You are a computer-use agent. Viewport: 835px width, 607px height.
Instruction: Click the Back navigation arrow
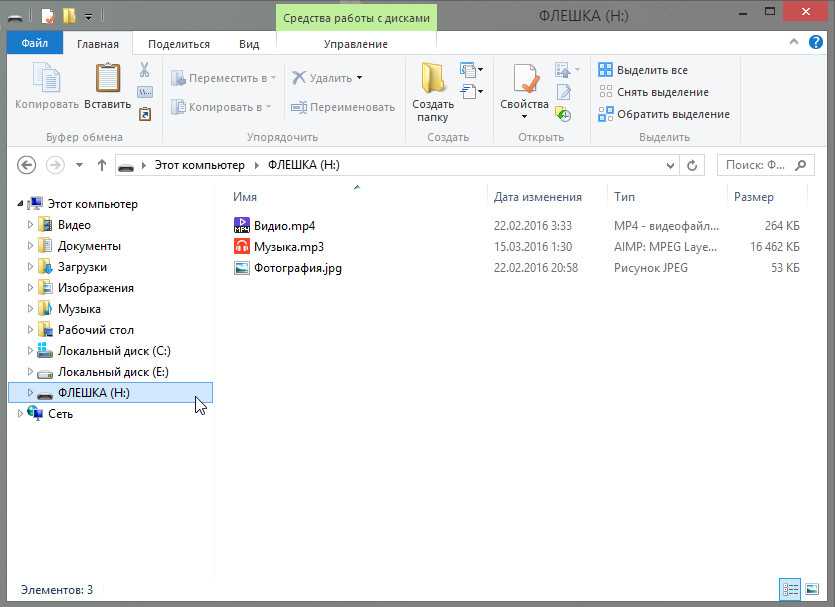click(26, 165)
